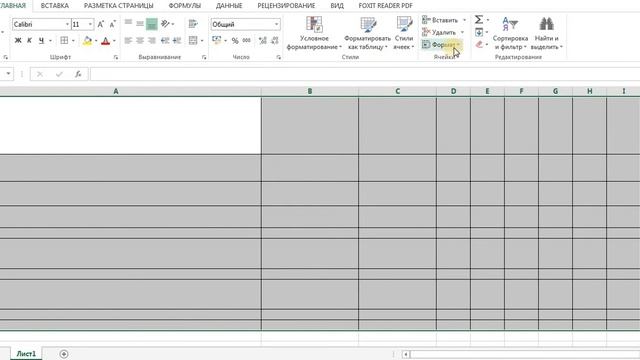Click the AutoSum sigma icon
640x360 pixels.
click(x=479, y=19)
